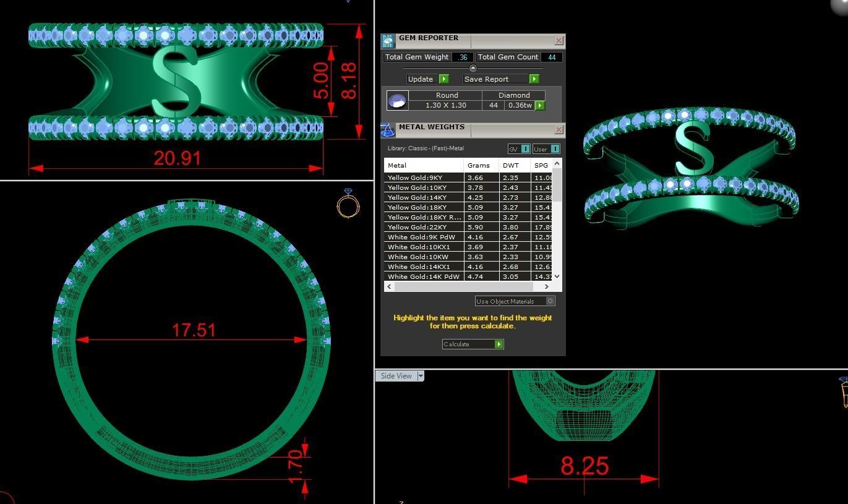Click the green arrow on the Calculate button
Screen dimensions: 848x504
click(499, 344)
